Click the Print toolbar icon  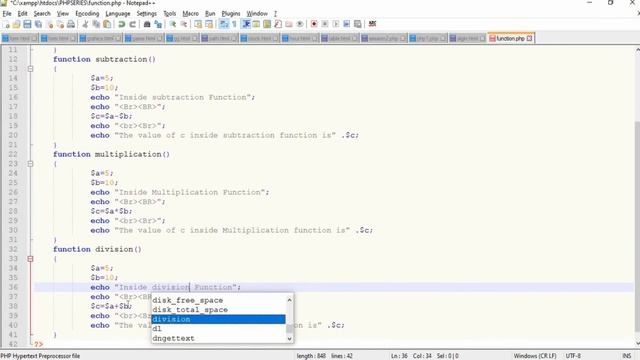[71, 24]
